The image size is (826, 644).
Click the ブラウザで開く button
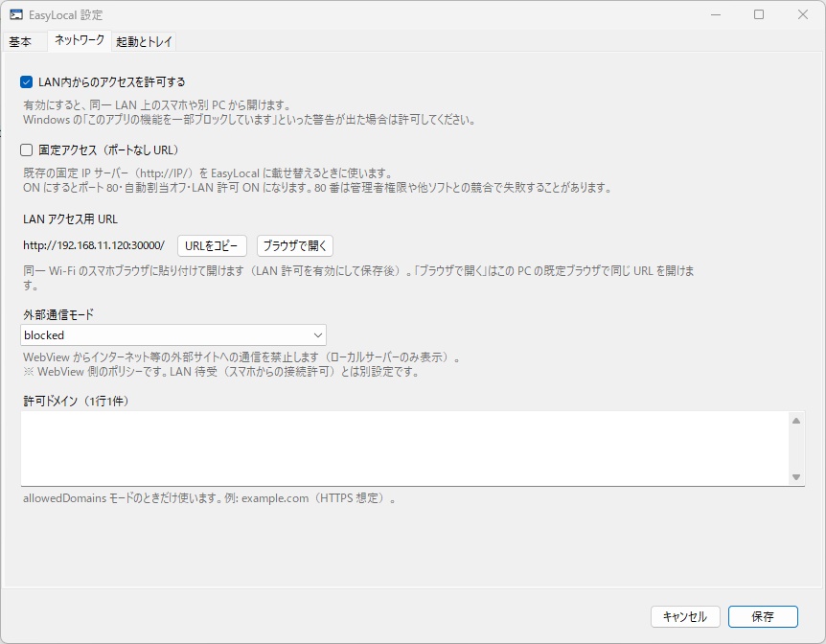(295, 245)
